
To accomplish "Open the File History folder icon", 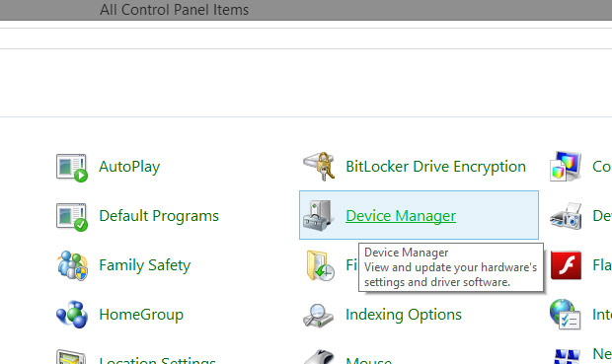I will [x=320, y=265].
